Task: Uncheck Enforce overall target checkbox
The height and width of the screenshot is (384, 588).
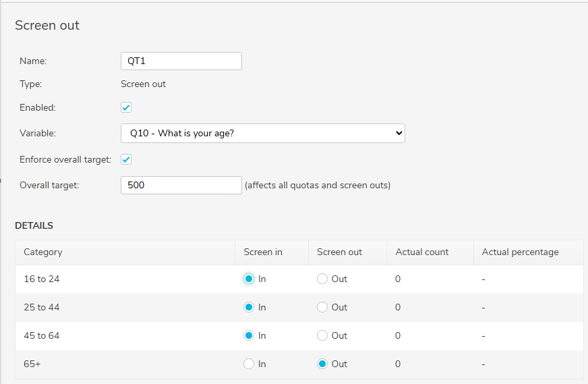Action: tap(126, 159)
